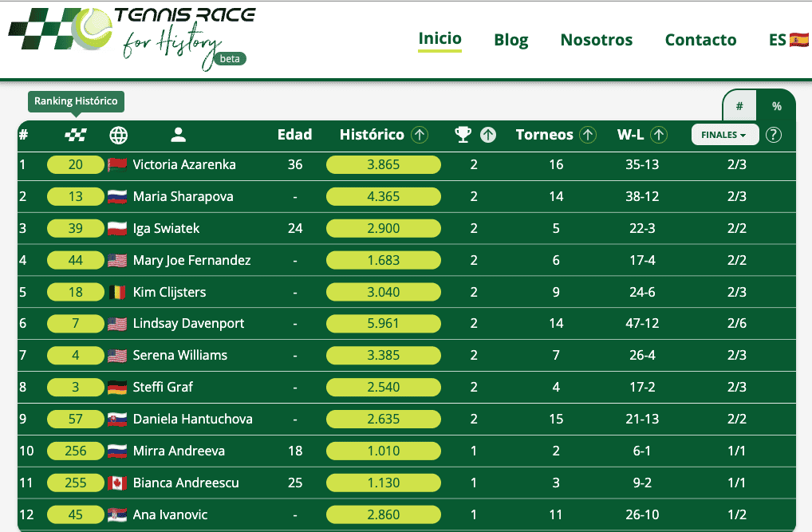Sort by Histórico using its arrow icon
The width and height of the screenshot is (812, 532).
[420, 135]
